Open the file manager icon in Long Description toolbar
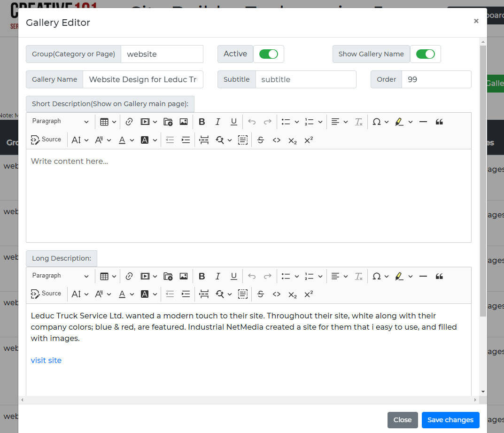Image resolution: width=504 pixels, height=433 pixels. [168, 276]
